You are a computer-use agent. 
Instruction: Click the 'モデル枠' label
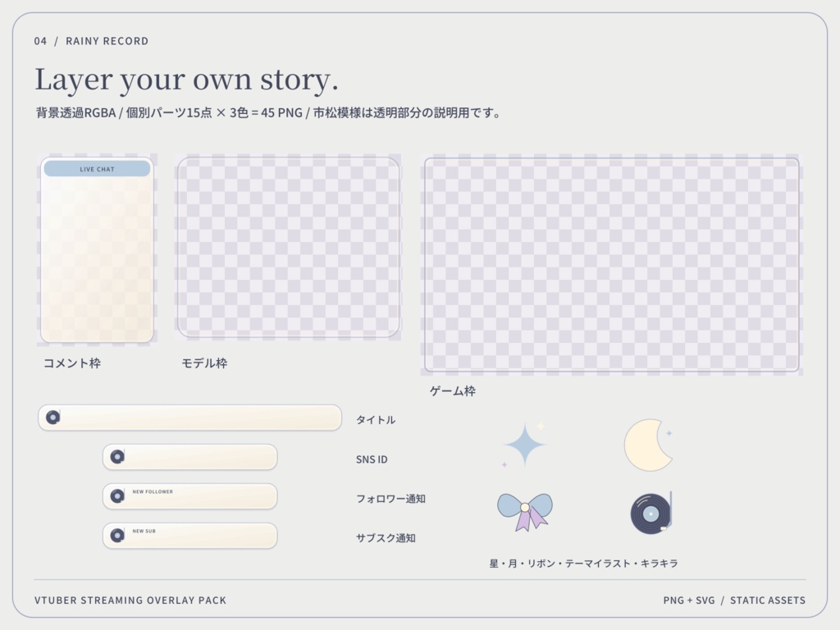(204, 363)
